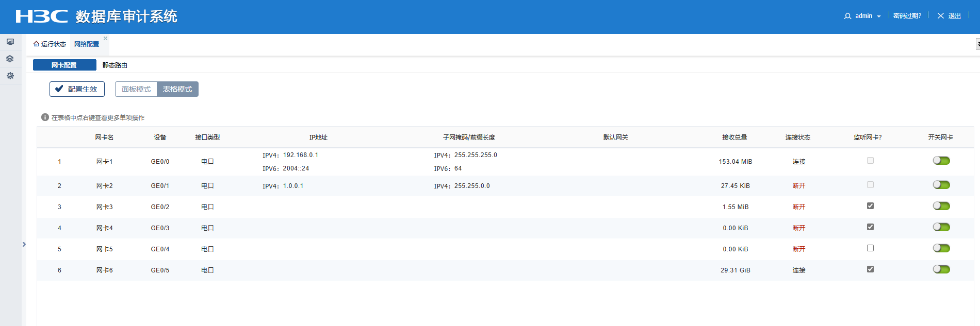Select the 网卡1 row name
Image resolution: width=980 pixels, height=326 pixels.
point(104,162)
